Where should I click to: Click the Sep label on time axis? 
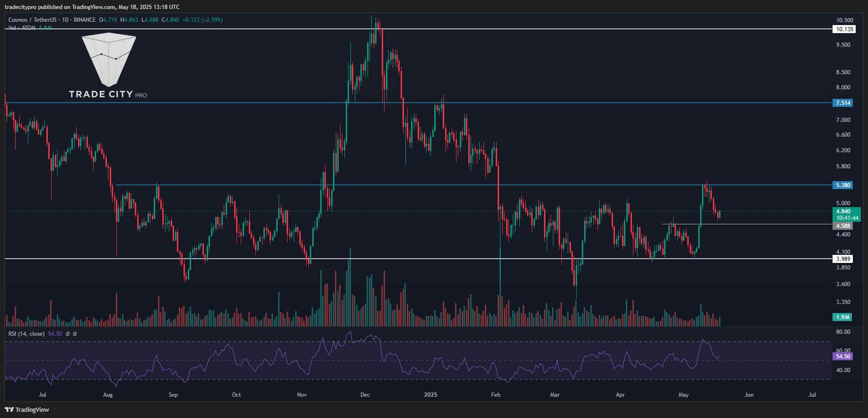click(173, 395)
